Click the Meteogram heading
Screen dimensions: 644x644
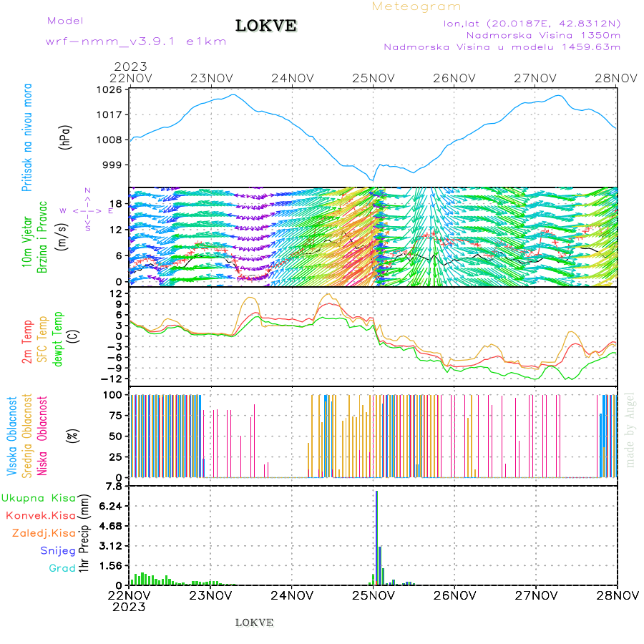click(416, 6)
